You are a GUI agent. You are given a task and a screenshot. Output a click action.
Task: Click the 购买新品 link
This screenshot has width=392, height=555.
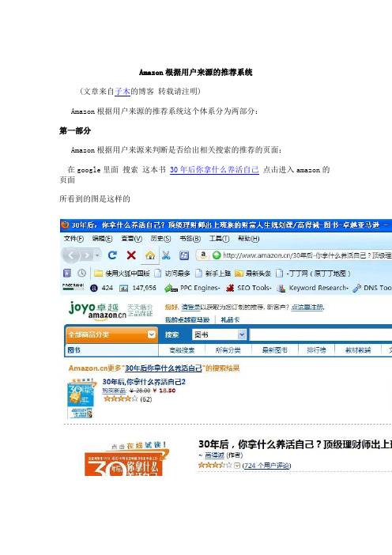115,391
